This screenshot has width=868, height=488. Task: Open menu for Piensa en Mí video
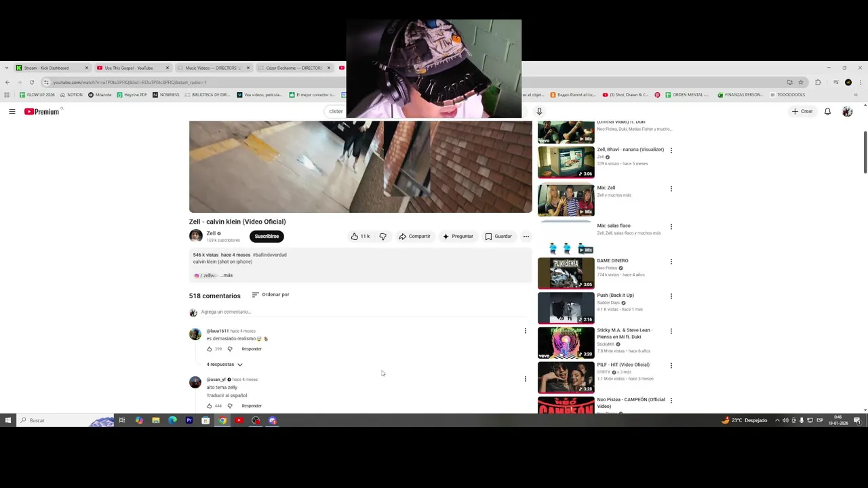click(x=671, y=331)
